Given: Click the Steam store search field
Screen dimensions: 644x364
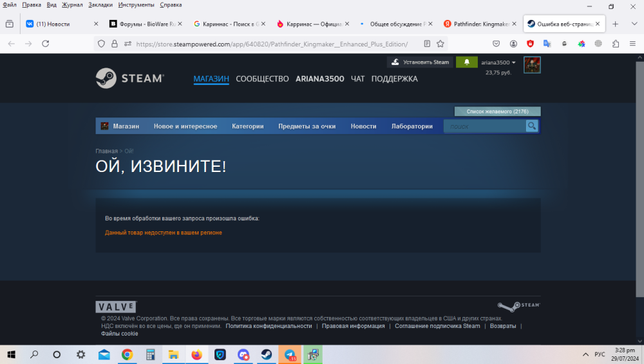Looking at the screenshot, I should [485, 126].
